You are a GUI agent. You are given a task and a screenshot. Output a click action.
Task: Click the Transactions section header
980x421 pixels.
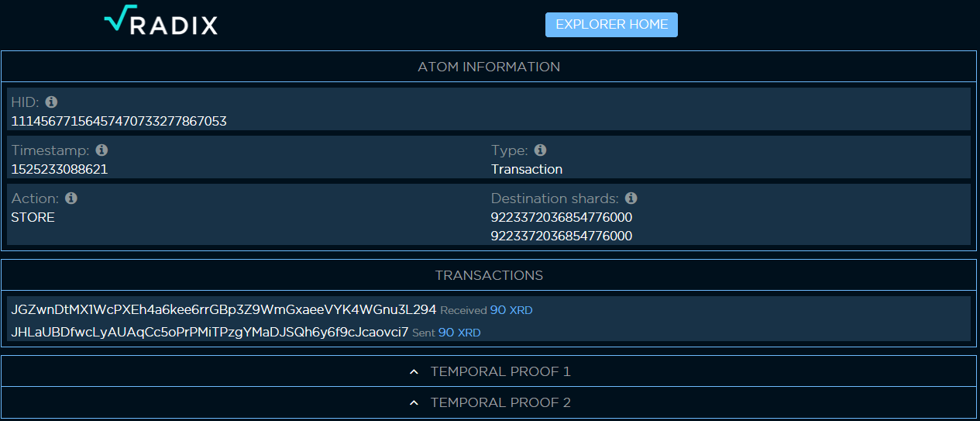tap(489, 275)
